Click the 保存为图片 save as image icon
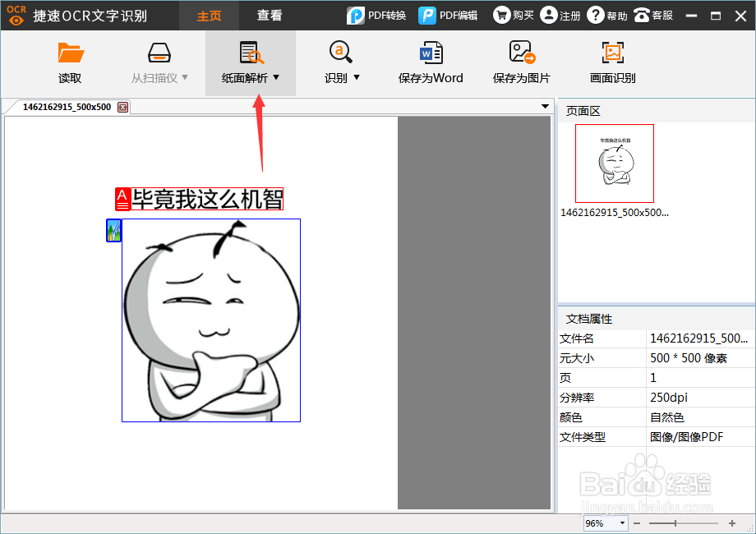This screenshot has width=756, height=534. 521,51
